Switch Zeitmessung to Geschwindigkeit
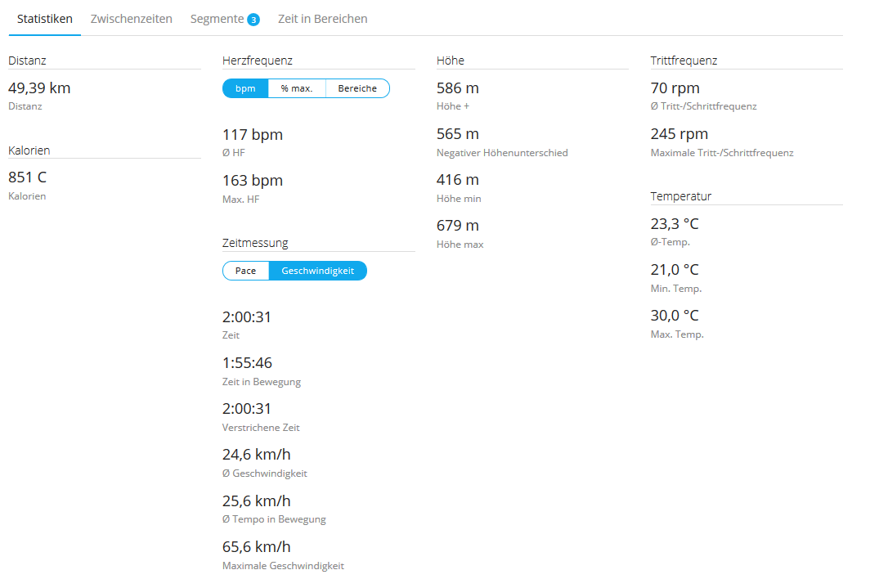The width and height of the screenshot is (879, 588). click(x=318, y=271)
